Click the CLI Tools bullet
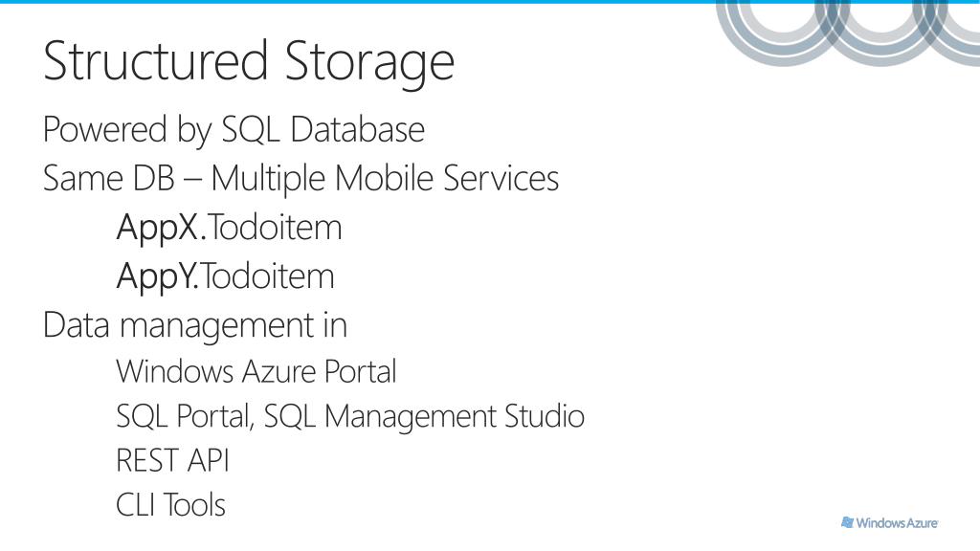 (170, 505)
